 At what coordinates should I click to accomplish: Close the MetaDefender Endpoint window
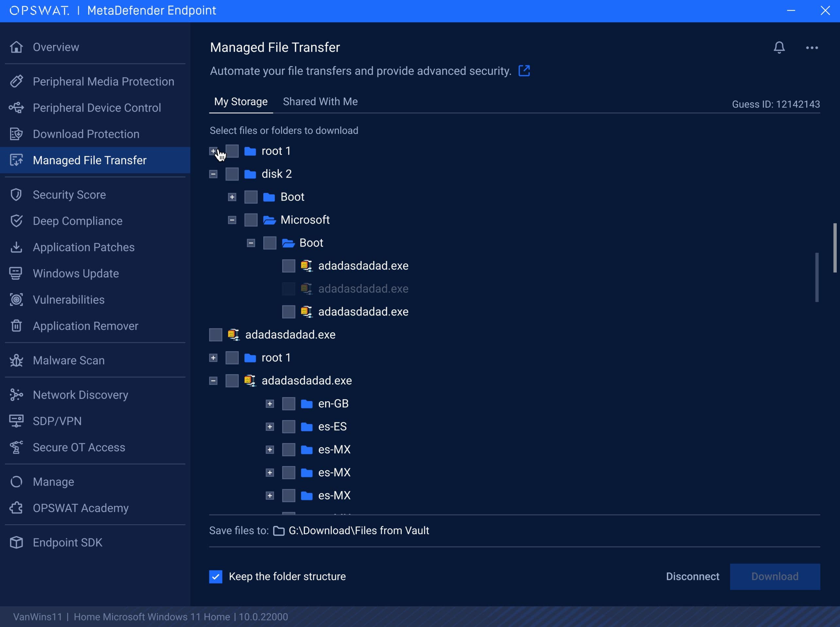tap(825, 10)
